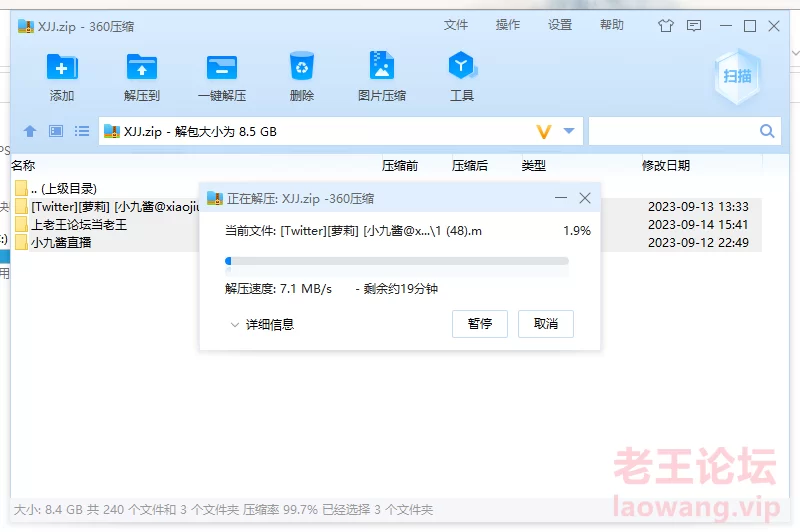Open the feedback message icon in title bar
The width and height of the screenshot is (800, 532).
pos(694,26)
